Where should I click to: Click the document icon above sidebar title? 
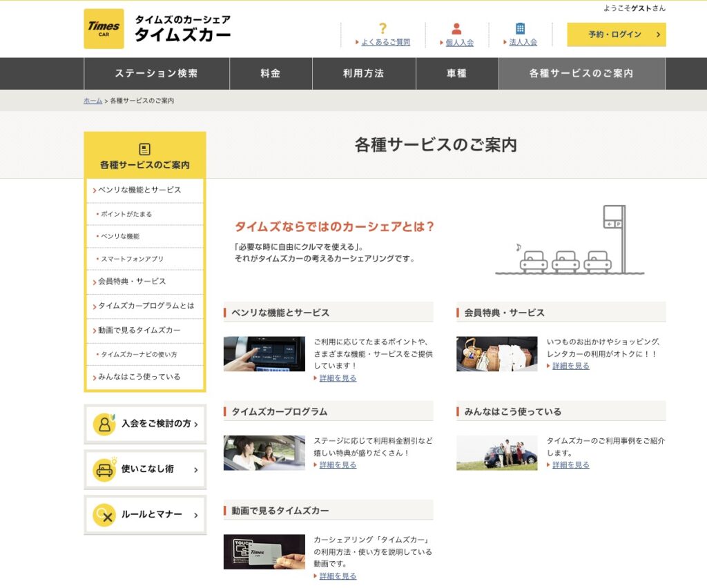[145, 149]
